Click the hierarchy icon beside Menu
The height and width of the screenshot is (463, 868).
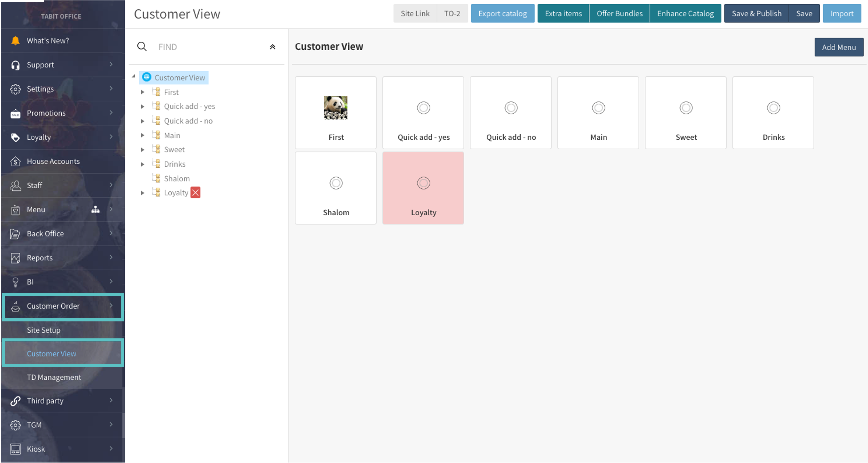point(95,210)
